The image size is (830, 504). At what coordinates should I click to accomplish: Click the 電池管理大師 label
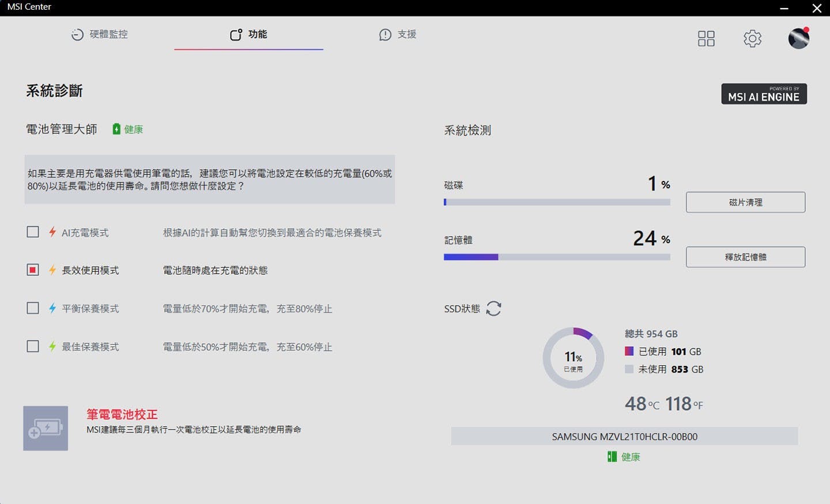pos(62,129)
